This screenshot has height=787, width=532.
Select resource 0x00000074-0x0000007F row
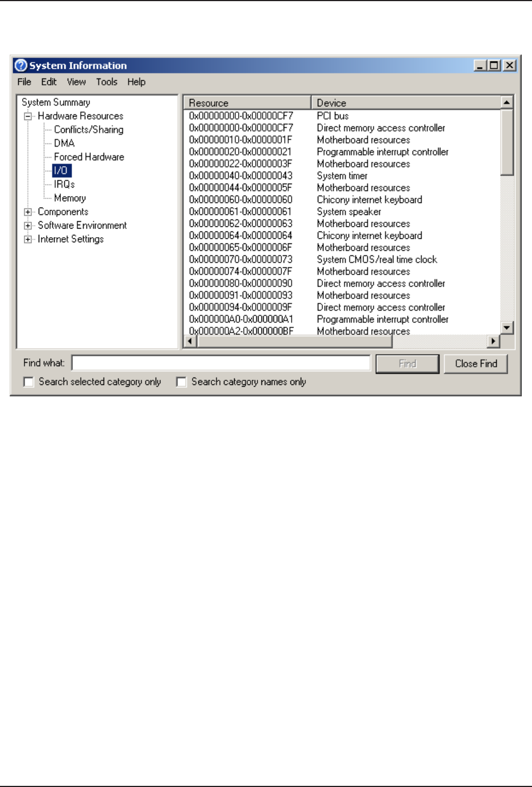coord(342,271)
